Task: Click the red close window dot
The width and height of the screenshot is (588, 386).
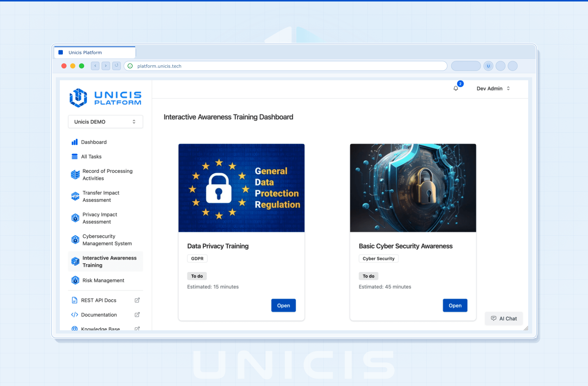Action: point(64,66)
